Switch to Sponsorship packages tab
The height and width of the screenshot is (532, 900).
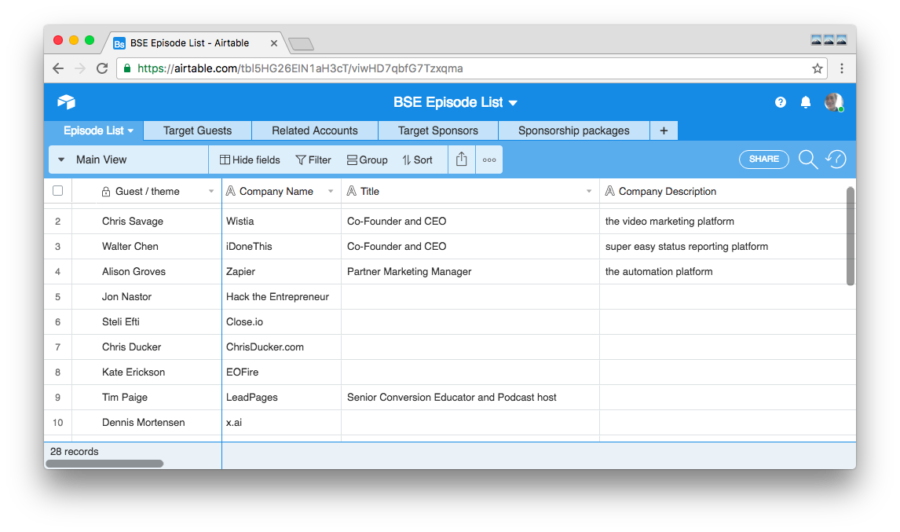coord(574,130)
